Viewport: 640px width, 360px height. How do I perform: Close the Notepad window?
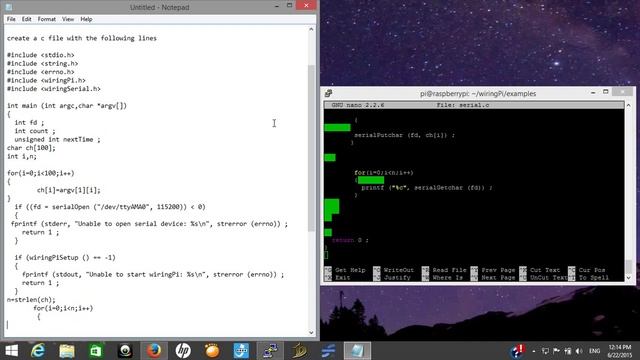tap(306, 5)
